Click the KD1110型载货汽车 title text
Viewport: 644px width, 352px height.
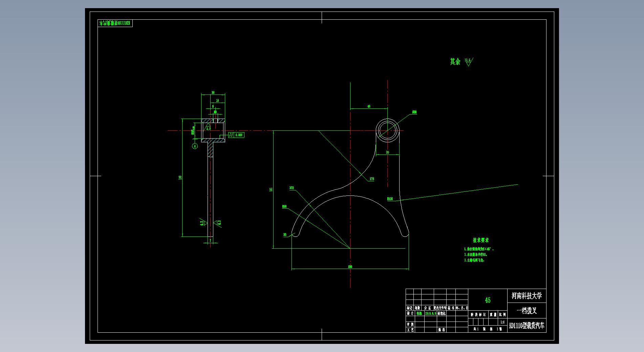527,326
